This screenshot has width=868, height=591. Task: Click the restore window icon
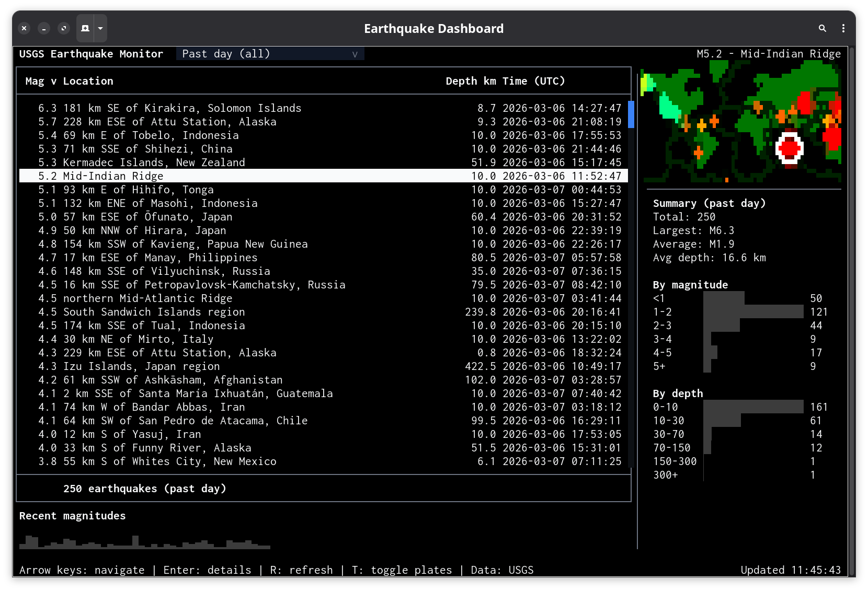pyautogui.click(x=64, y=28)
